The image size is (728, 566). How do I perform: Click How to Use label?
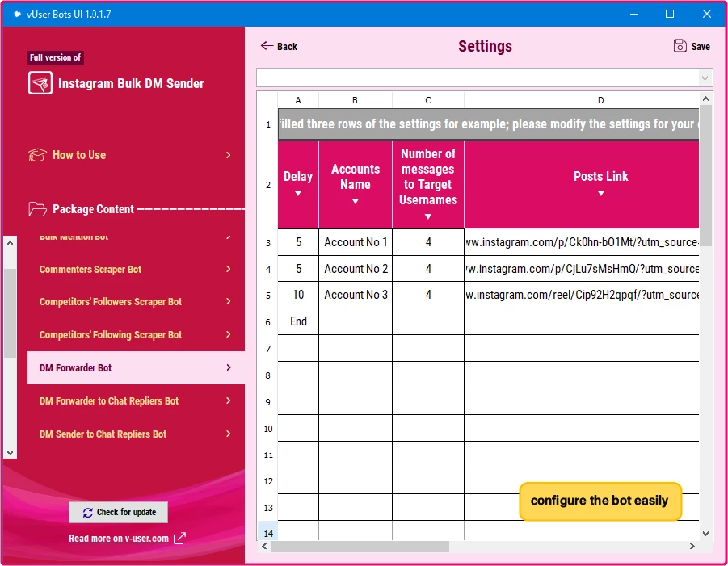click(79, 155)
